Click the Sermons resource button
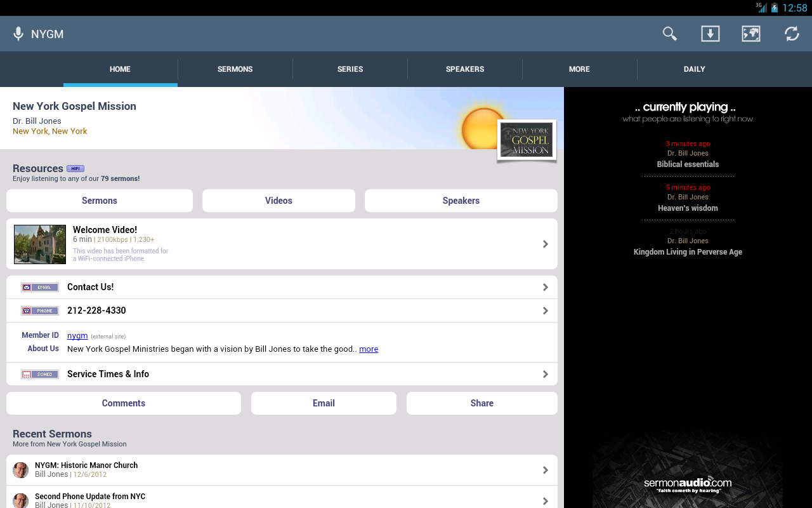The width and height of the screenshot is (812, 508). (100, 201)
